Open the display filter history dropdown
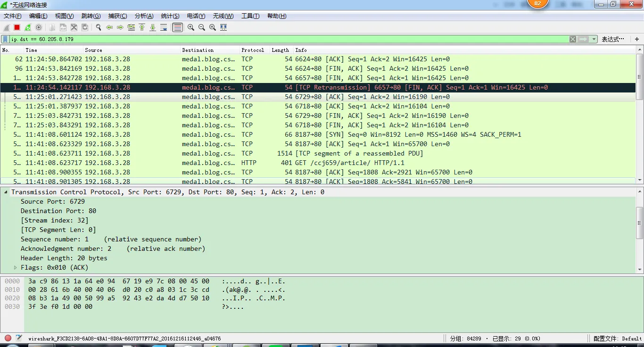The height and width of the screenshot is (347, 644). click(x=594, y=39)
